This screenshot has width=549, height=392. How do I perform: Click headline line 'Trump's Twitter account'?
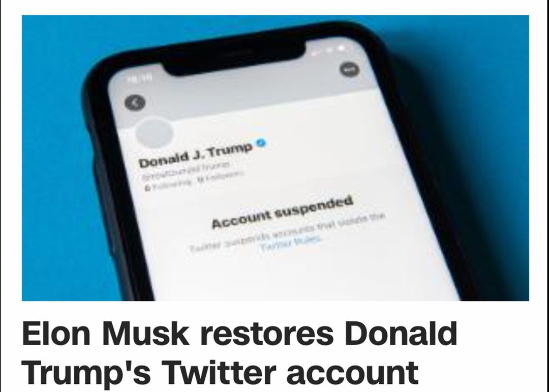coord(220,372)
